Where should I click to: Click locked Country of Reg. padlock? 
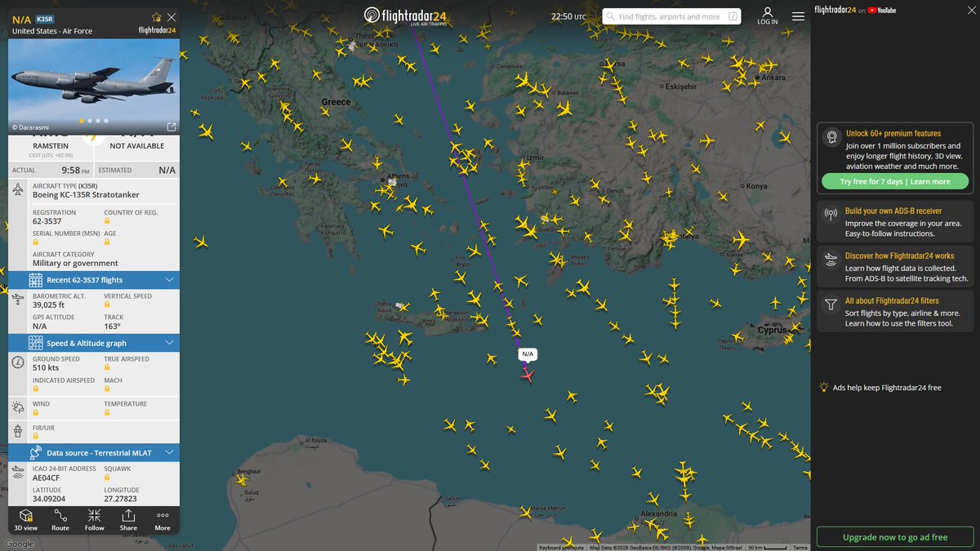tap(107, 222)
